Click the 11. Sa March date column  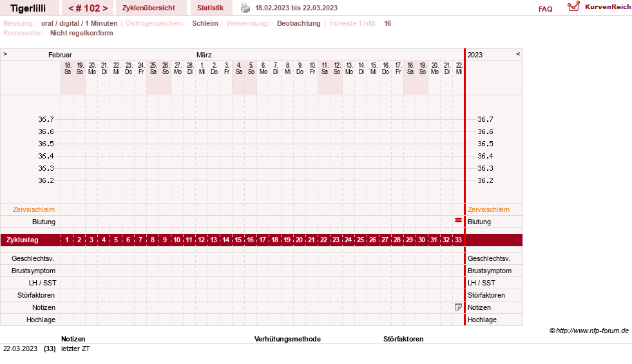click(325, 68)
